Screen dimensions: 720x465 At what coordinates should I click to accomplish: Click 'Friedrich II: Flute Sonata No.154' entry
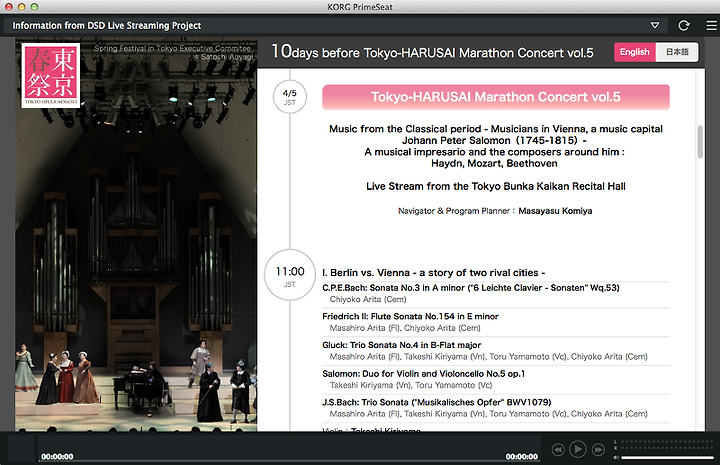click(410, 316)
